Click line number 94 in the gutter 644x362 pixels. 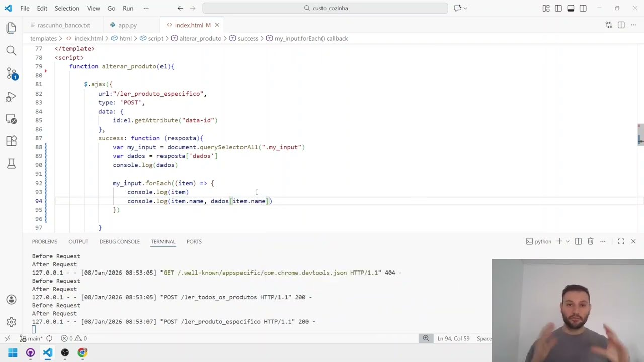tap(39, 201)
